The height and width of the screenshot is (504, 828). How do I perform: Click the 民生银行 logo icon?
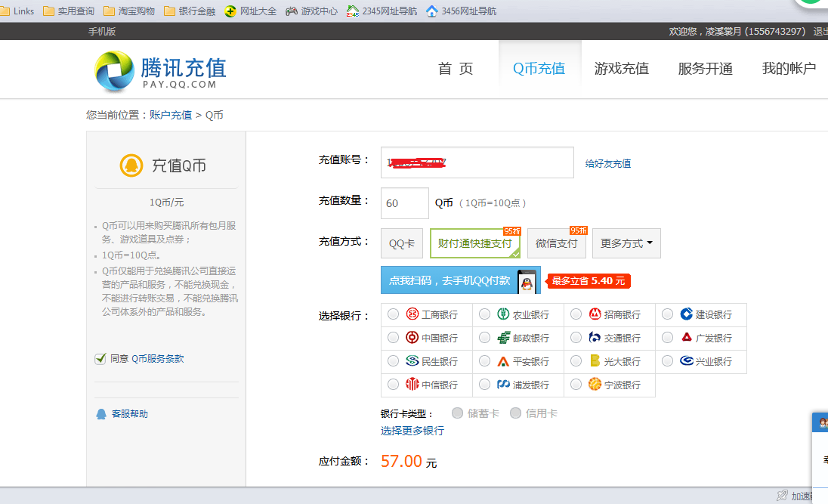pyautogui.click(x=412, y=361)
